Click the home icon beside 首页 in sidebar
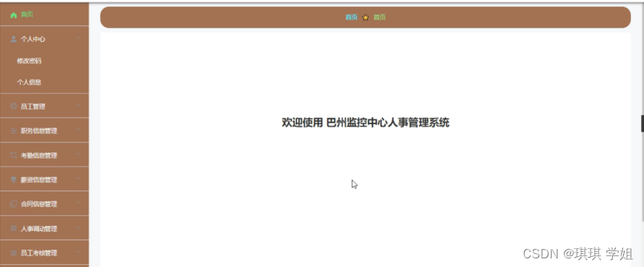This screenshot has width=644, height=267. (14, 14)
